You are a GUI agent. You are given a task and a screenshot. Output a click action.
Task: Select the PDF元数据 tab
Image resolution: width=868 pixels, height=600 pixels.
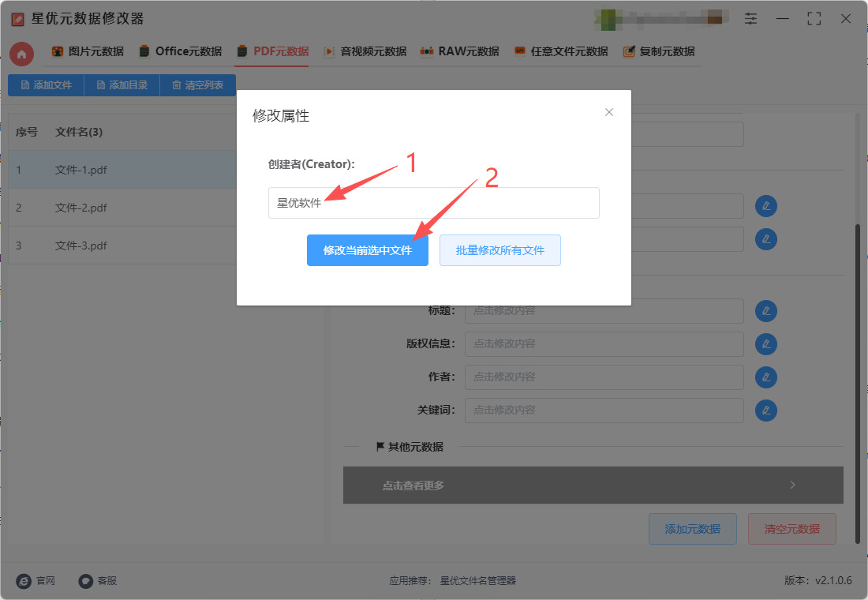pos(272,51)
